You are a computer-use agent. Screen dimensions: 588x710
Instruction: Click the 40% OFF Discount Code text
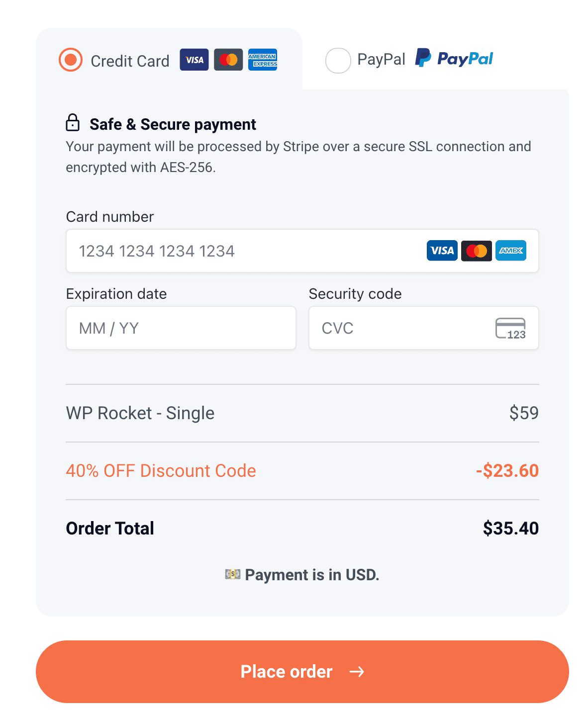(161, 470)
